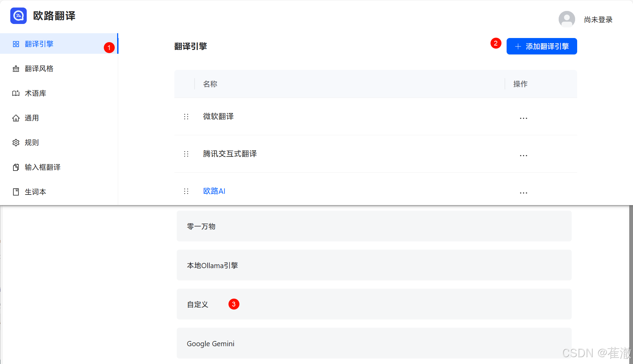Image resolution: width=633 pixels, height=364 pixels.
Task: Open 规则 sidebar menu item
Action: (x=59, y=142)
